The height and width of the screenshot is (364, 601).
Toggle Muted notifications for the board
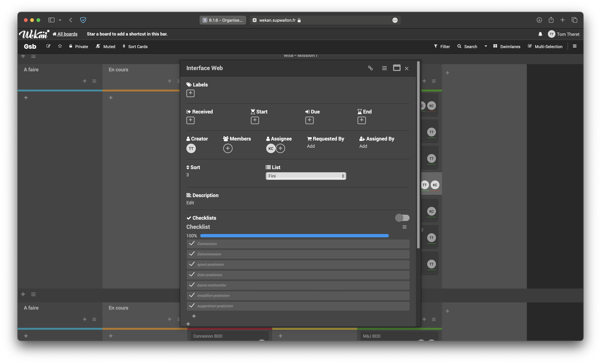pos(105,46)
